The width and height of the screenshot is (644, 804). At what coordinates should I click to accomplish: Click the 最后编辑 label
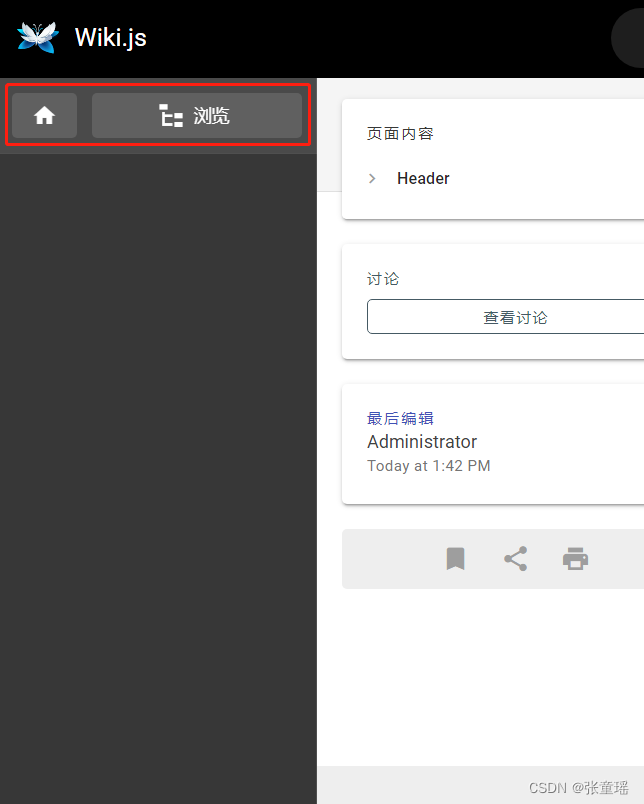point(400,418)
